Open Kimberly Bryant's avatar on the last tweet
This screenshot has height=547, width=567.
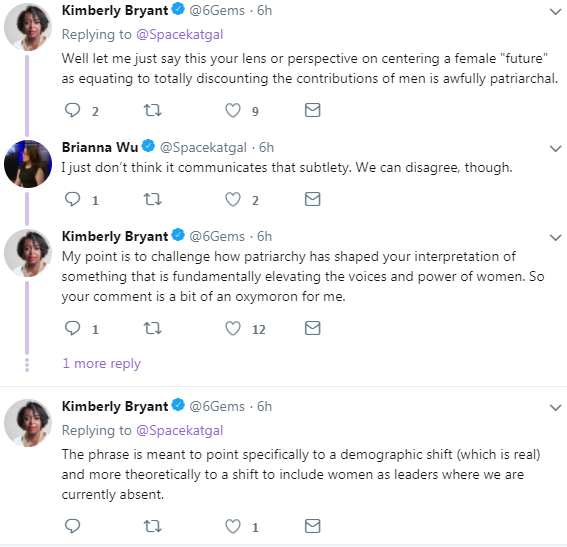coord(28,423)
